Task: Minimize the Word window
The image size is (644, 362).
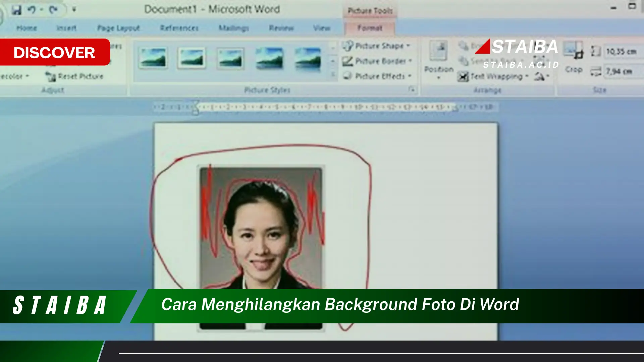Action: pyautogui.click(x=613, y=8)
